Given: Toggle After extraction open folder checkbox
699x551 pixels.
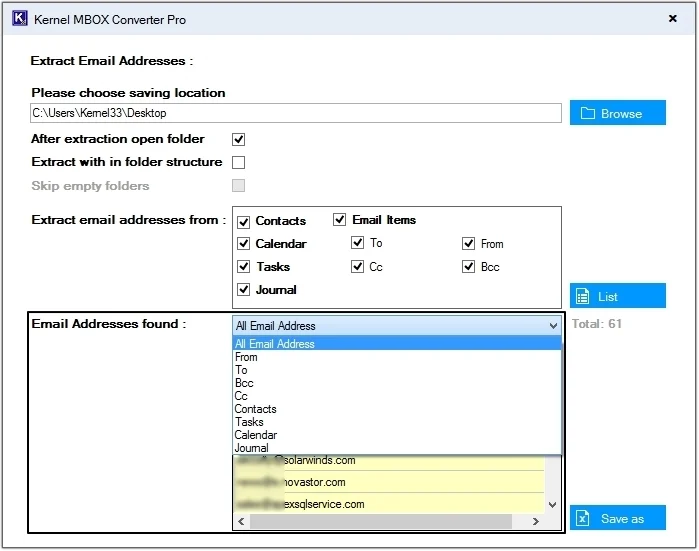Looking at the screenshot, I should pos(238,140).
